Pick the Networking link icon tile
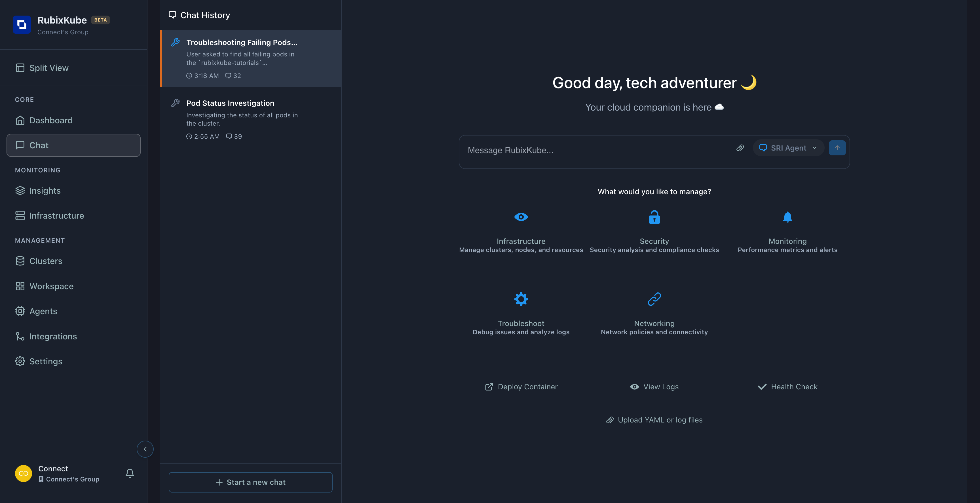 (654, 299)
